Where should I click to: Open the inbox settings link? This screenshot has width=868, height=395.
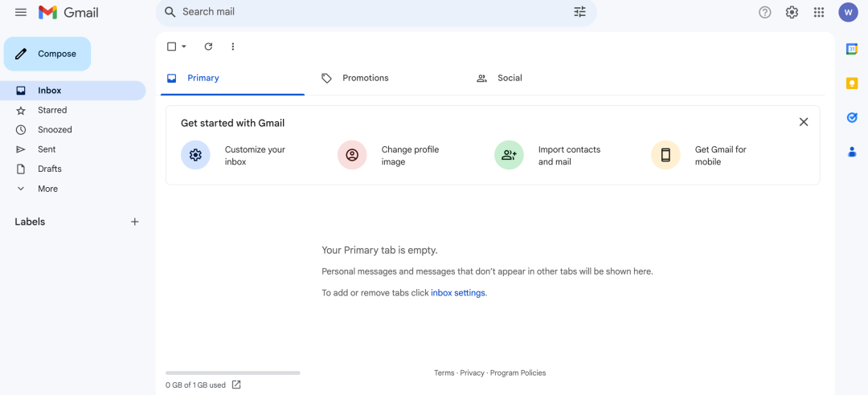click(x=458, y=293)
